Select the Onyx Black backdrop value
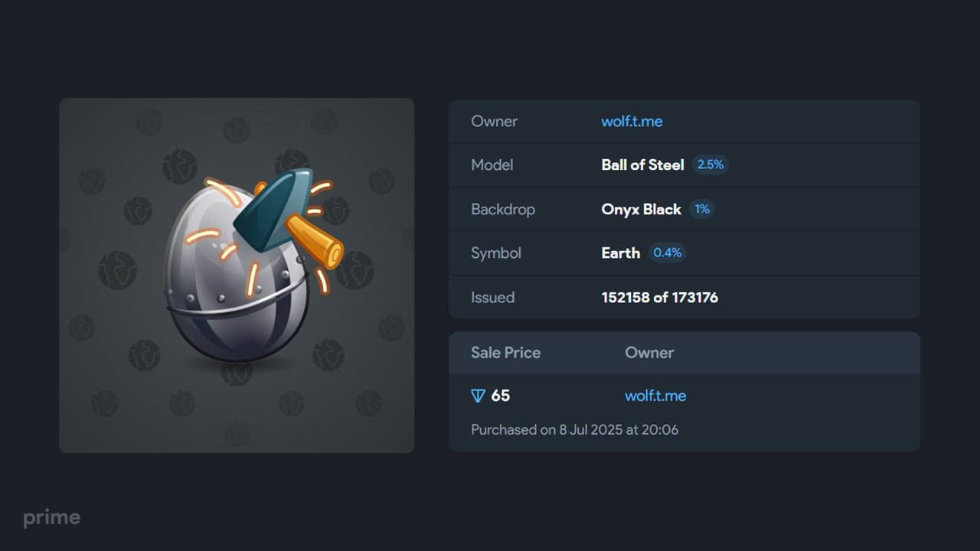Viewport: 980px width, 551px height. 641,209
